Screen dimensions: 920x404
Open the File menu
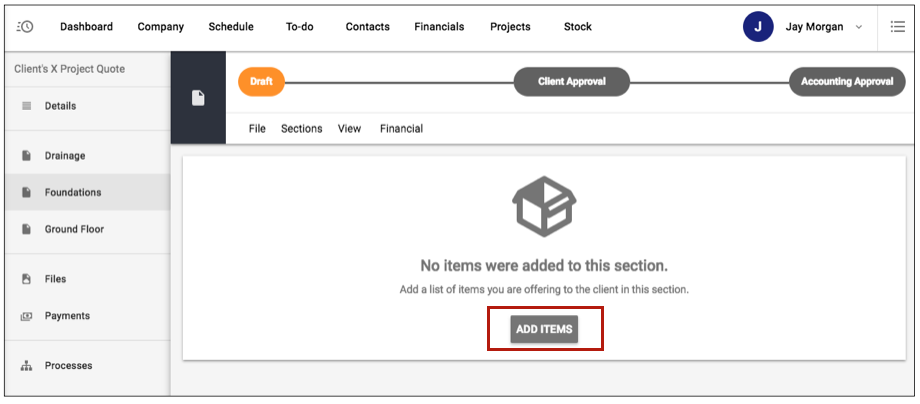coord(257,128)
